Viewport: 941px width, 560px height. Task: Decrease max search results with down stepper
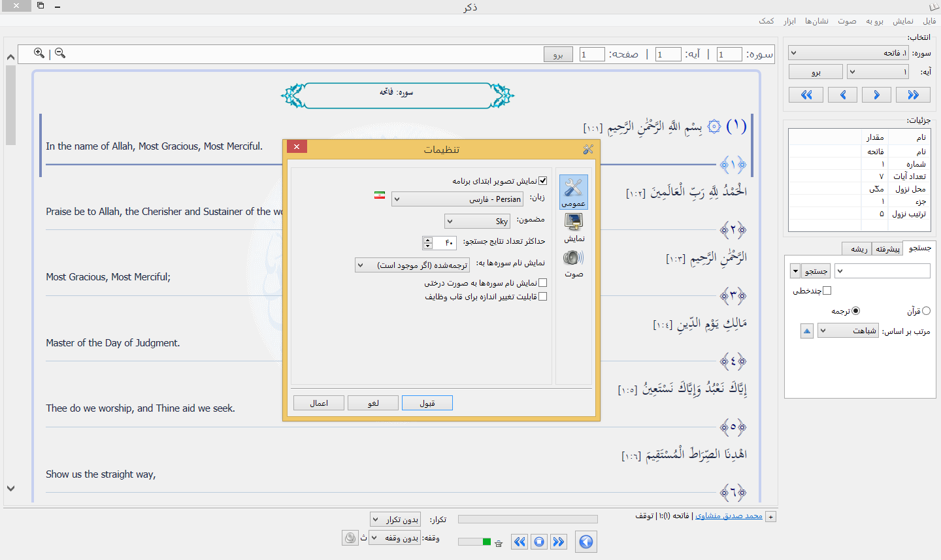click(x=428, y=246)
